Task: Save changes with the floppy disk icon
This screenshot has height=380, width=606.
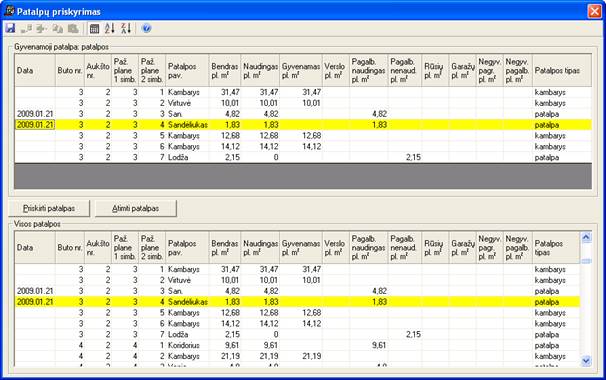Action: click(x=10, y=28)
